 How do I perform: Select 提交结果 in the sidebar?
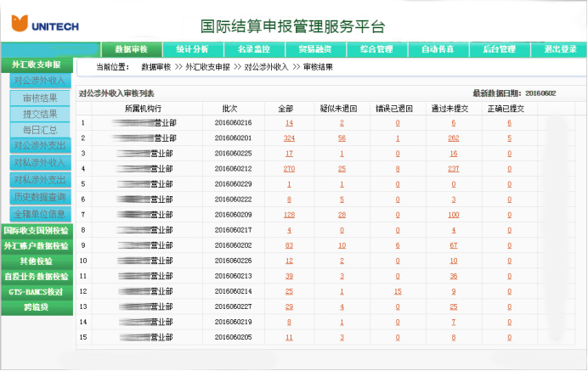pyautogui.click(x=40, y=114)
